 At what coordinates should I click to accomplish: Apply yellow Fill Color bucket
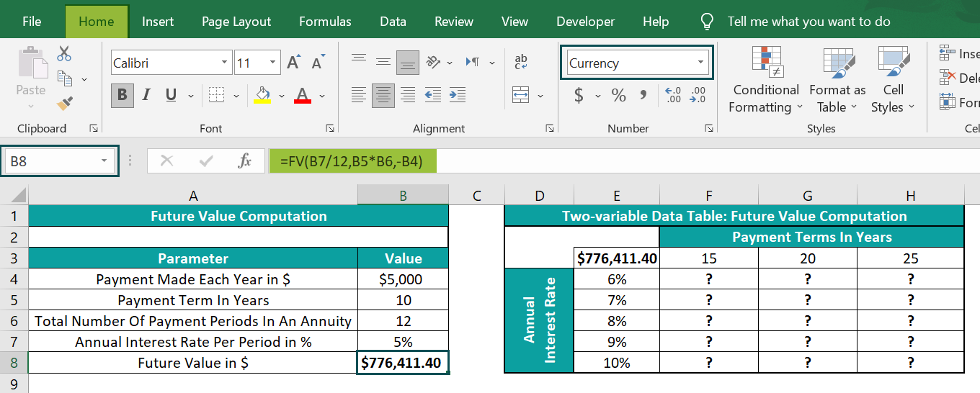coord(262,95)
